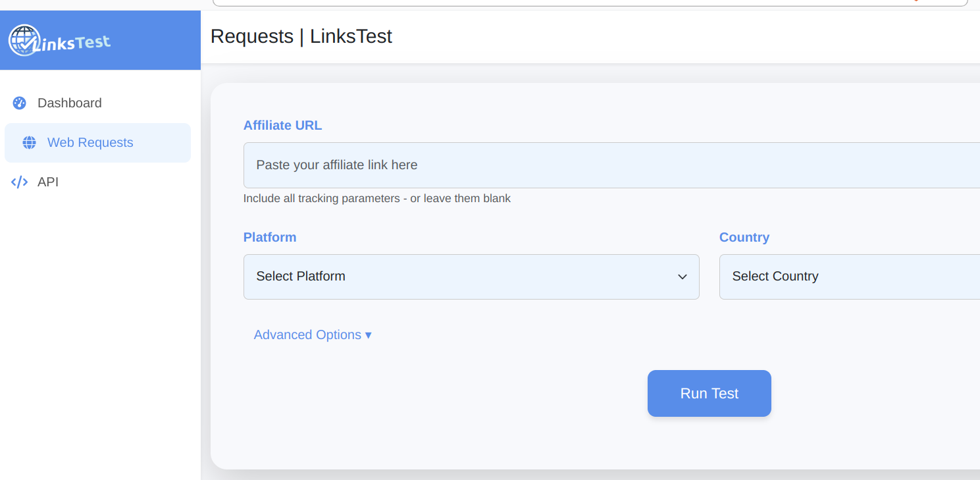Click the Dashboard gauge icon
The image size is (980, 480).
click(x=19, y=103)
